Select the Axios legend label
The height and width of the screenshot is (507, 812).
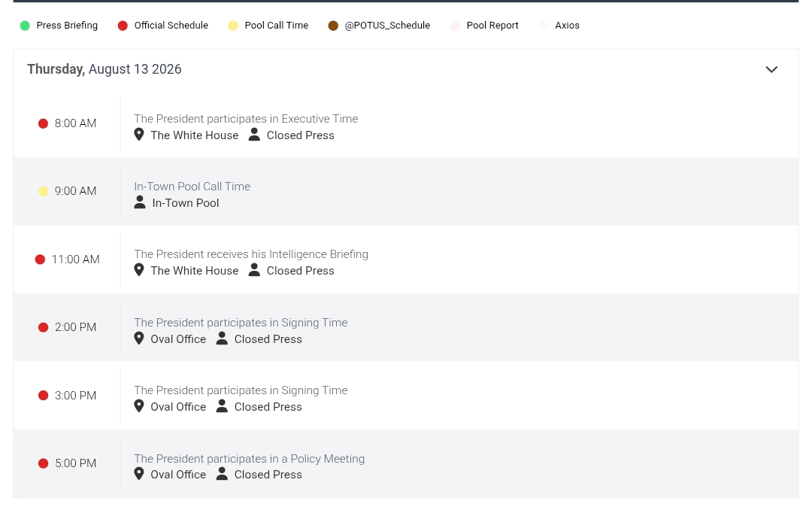567,26
